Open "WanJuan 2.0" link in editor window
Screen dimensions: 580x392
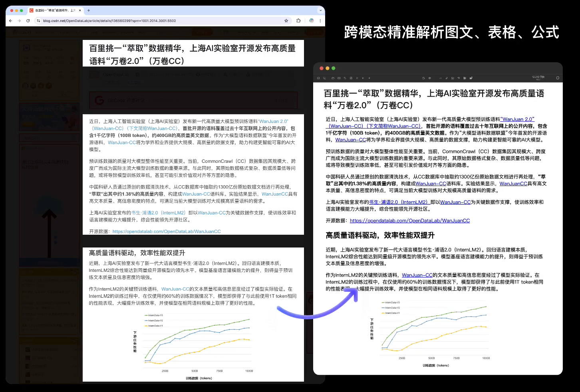point(517,119)
